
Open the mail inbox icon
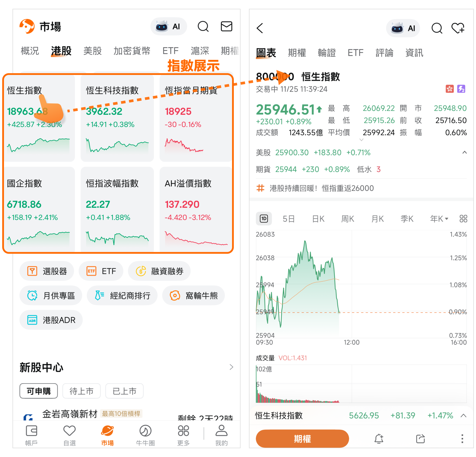click(226, 26)
